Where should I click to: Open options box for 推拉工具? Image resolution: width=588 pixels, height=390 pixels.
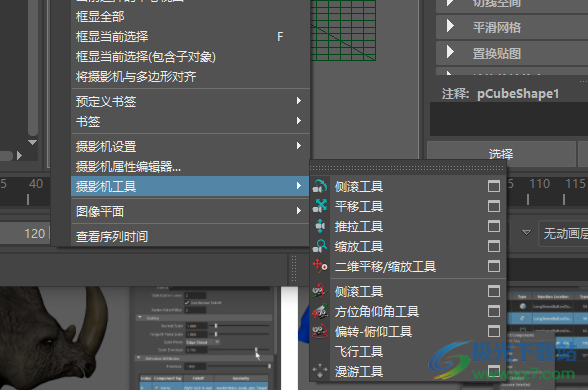coord(494,226)
